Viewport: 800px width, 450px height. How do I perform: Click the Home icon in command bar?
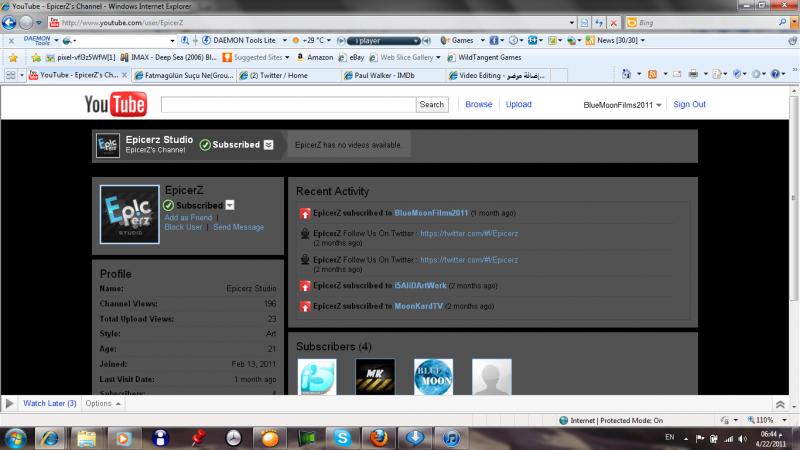coord(627,74)
